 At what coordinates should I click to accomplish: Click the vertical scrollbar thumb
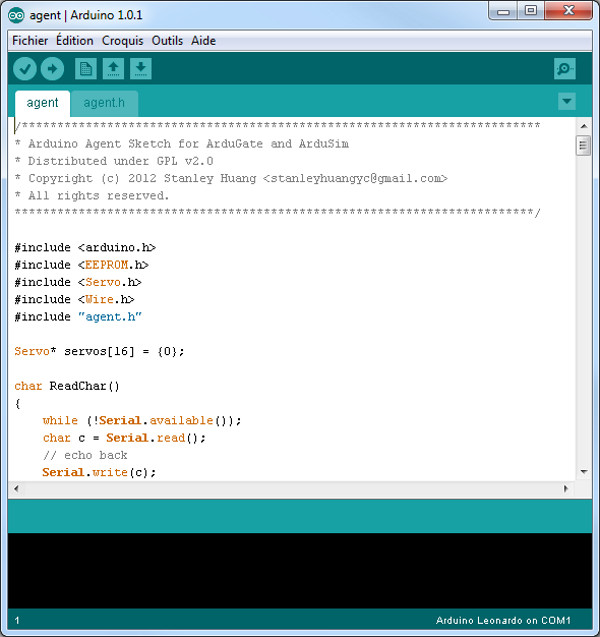click(583, 145)
